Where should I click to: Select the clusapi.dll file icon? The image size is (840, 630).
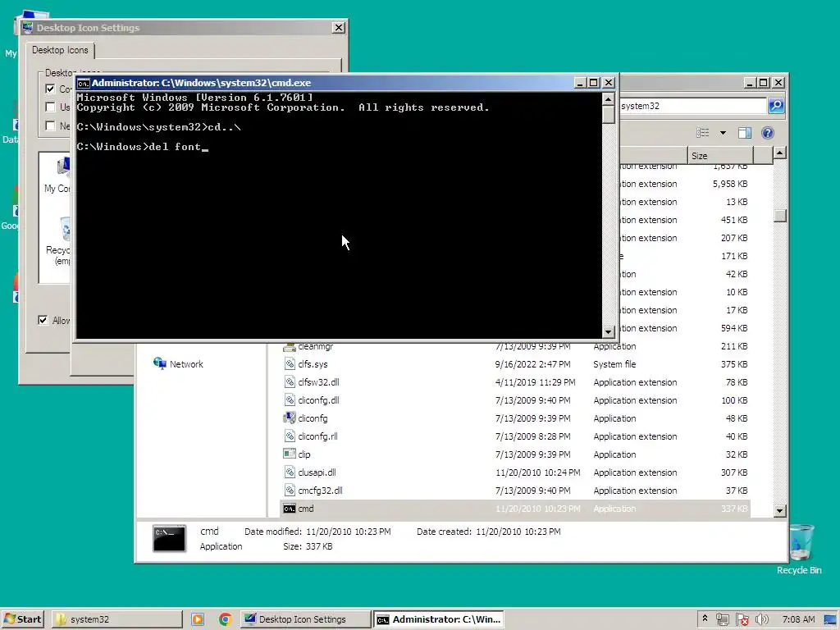(x=290, y=472)
